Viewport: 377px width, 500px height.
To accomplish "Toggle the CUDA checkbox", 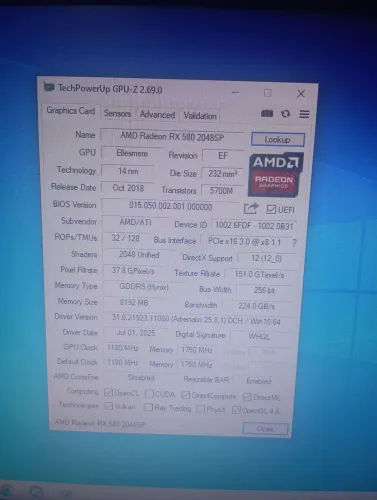I will point(149,394).
